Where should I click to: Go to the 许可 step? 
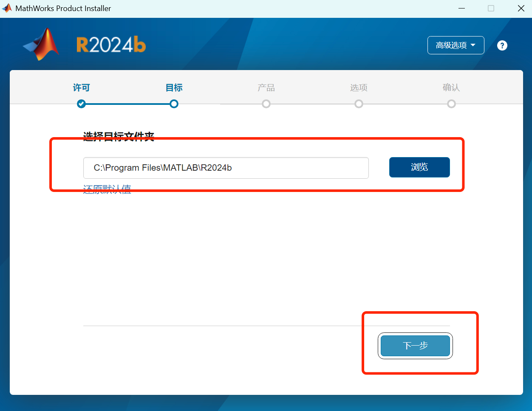(81, 87)
